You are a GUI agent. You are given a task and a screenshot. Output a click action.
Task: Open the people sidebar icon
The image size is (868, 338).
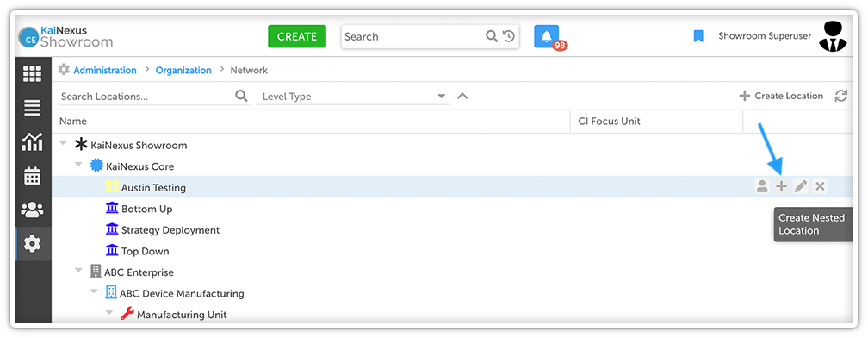point(32,210)
